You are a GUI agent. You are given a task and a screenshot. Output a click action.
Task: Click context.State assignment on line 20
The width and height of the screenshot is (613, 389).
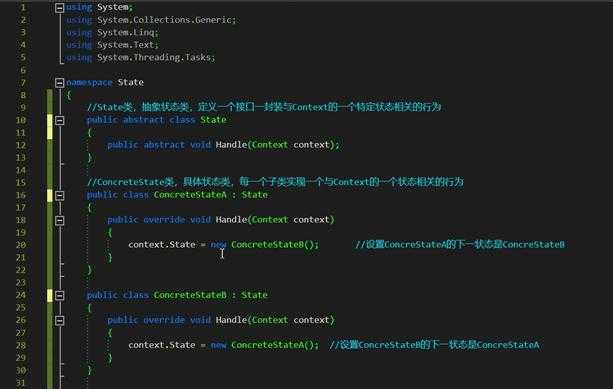(x=162, y=245)
